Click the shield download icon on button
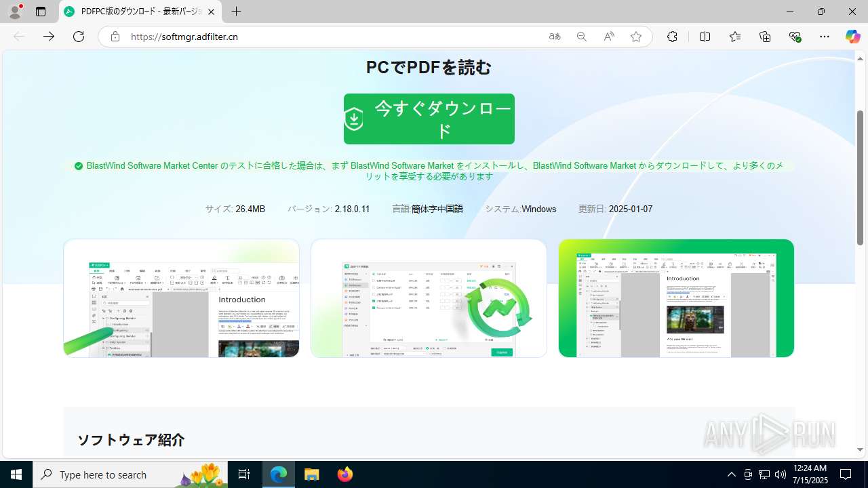The image size is (868, 488). click(354, 119)
